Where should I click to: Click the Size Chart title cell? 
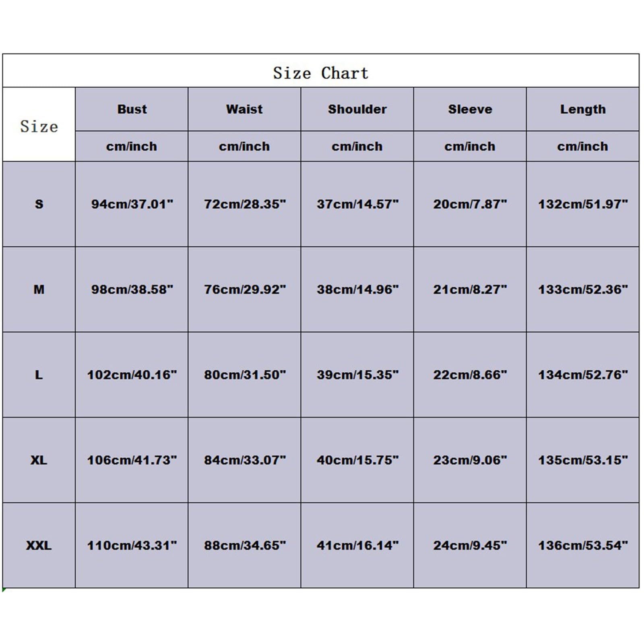[321, 71]
